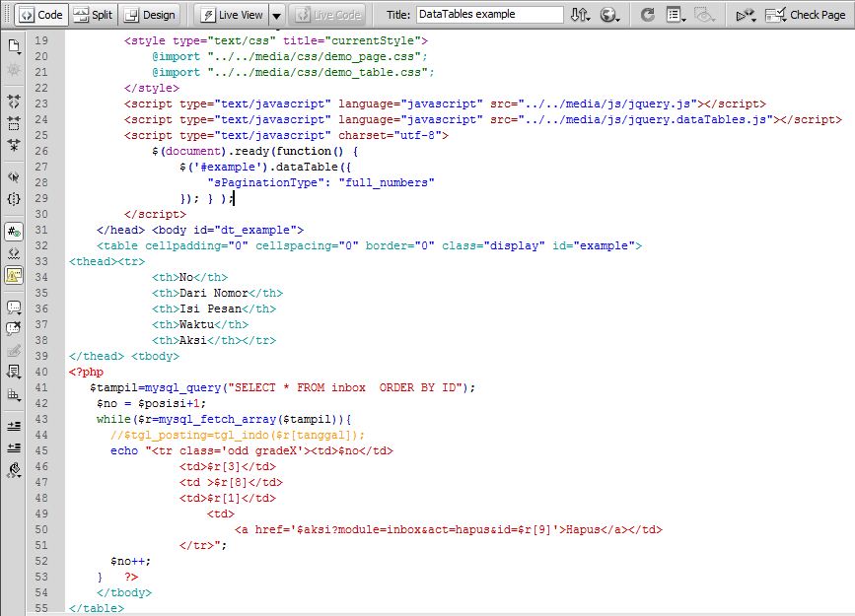Click 'jquery.dataTables.js' path on line 24
This screenshot has height=616, width=855.
[646, 119]
